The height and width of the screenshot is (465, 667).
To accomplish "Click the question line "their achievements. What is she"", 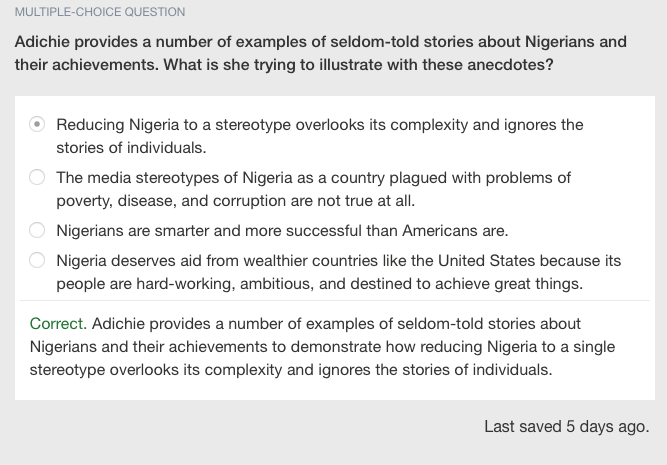I will click(x=284, y=65).
